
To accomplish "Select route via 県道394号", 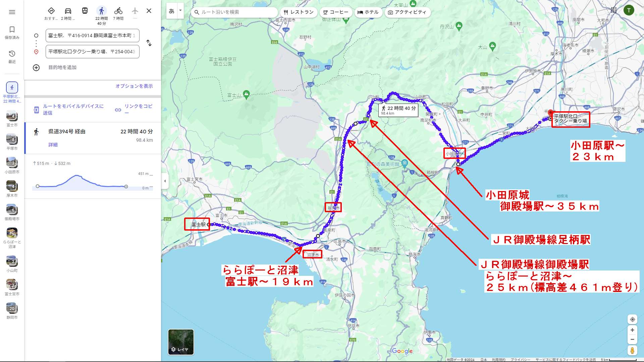I will click(x=93, y=138).
